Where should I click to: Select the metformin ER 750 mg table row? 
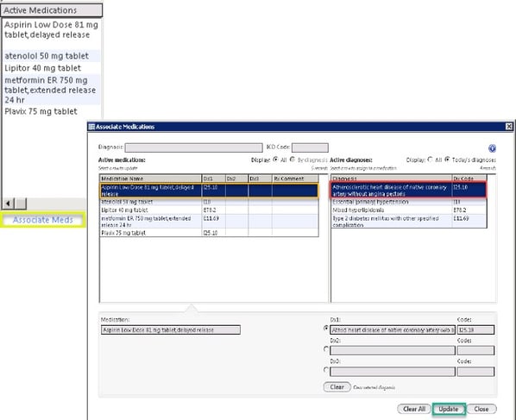click(x=210, y=222)
